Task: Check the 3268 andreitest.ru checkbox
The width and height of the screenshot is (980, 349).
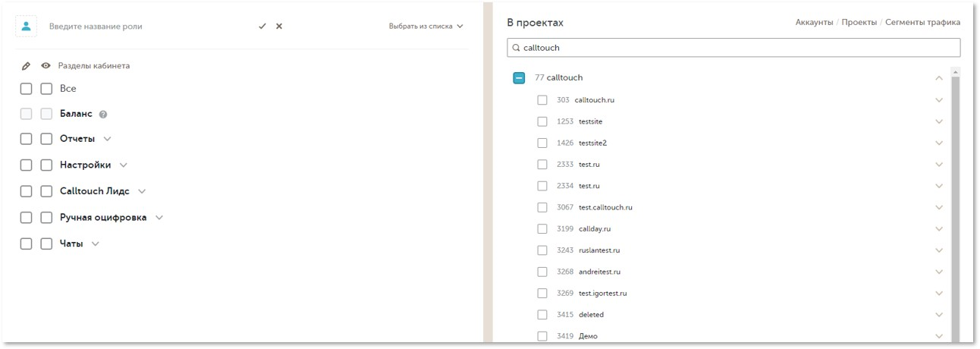Action: point(542,272)
